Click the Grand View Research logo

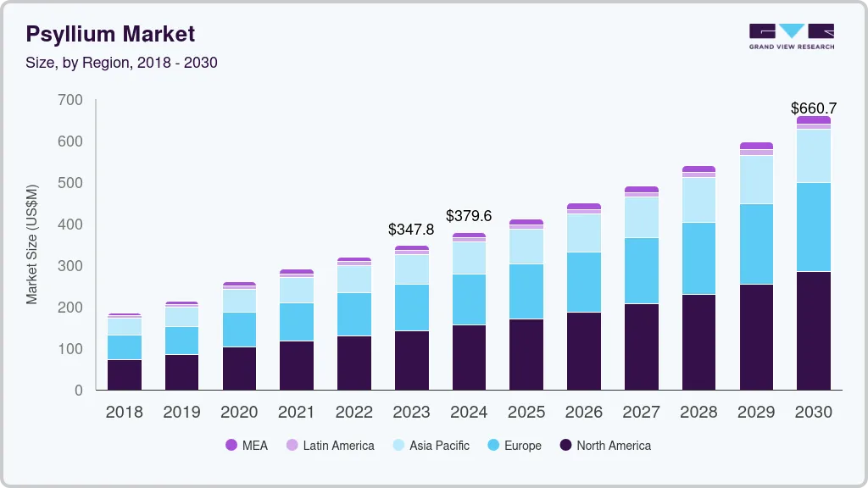click(791, 36)
